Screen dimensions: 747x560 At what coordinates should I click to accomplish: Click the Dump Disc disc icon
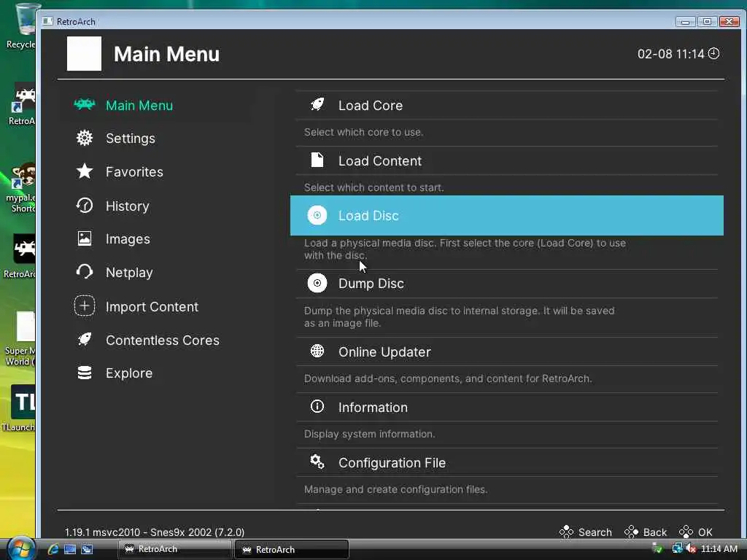(317, 284)
